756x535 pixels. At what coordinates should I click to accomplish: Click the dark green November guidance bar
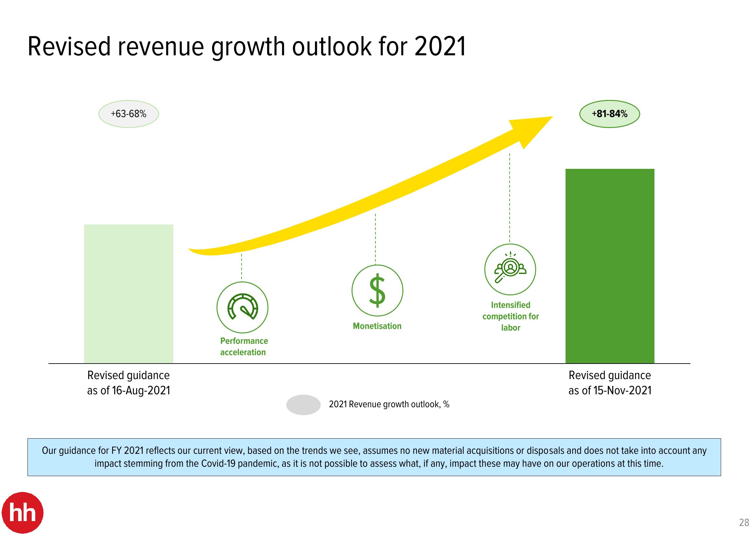coord(610,266)
